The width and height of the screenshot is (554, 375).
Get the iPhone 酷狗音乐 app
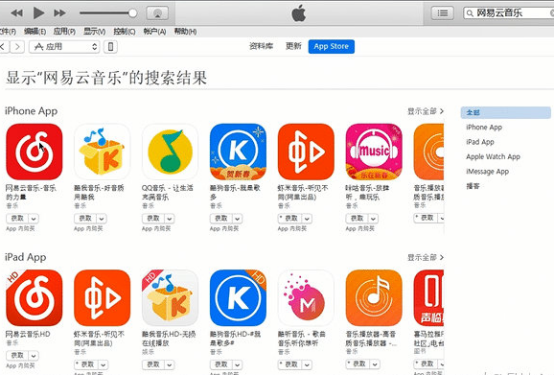(221, 219)
